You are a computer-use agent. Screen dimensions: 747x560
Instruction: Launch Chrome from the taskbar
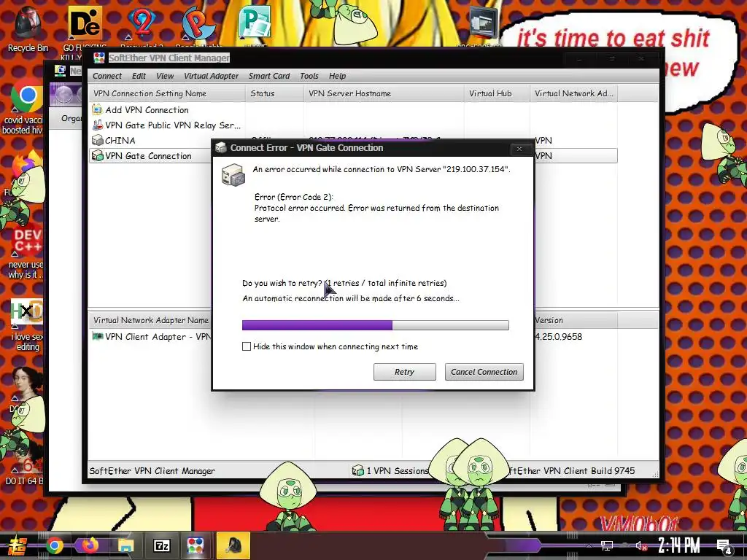pyautogui.click(x=54, y=545)
